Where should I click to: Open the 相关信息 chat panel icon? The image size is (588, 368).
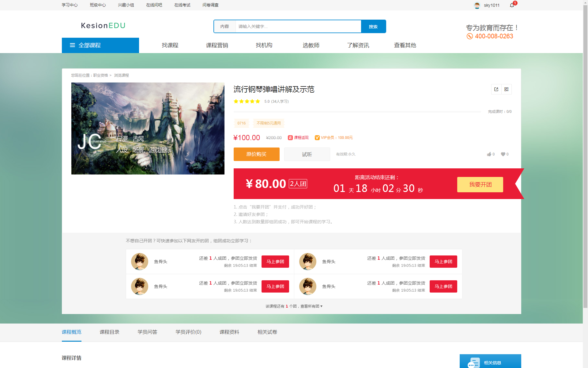[473, 362]
